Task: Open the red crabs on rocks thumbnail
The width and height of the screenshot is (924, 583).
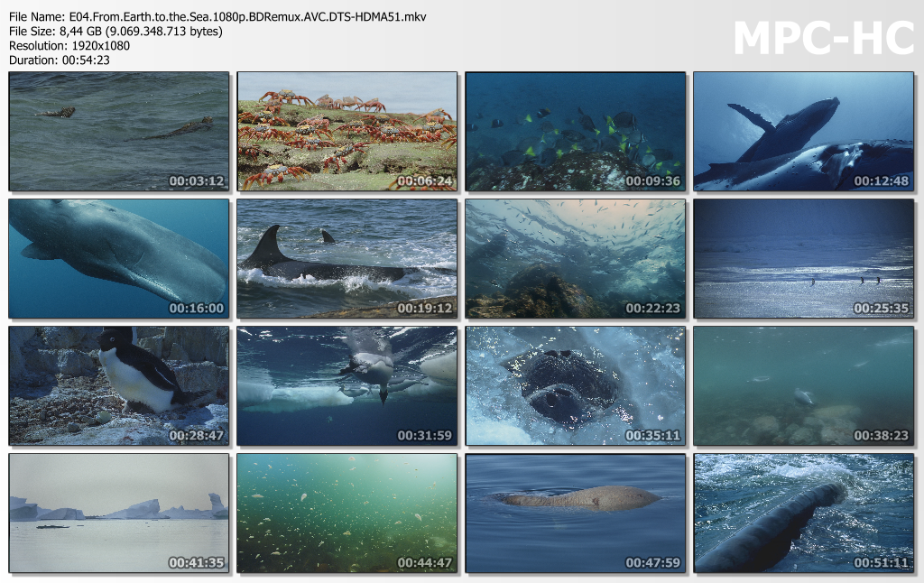Action: coord(347,132)
